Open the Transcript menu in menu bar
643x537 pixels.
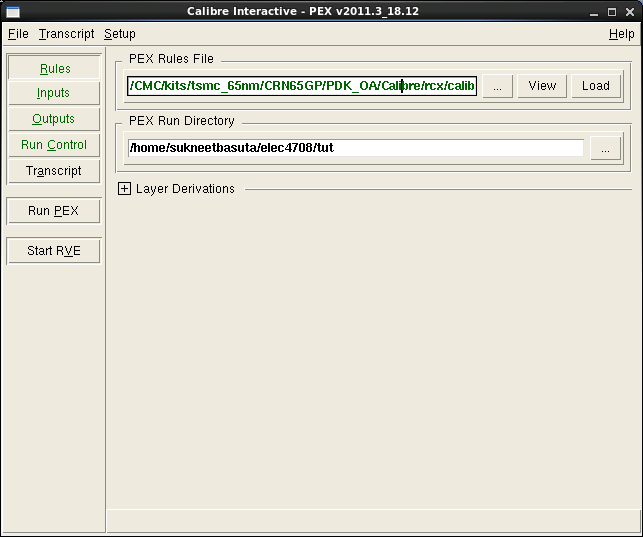pyautogui.click(x=66, y=34)
